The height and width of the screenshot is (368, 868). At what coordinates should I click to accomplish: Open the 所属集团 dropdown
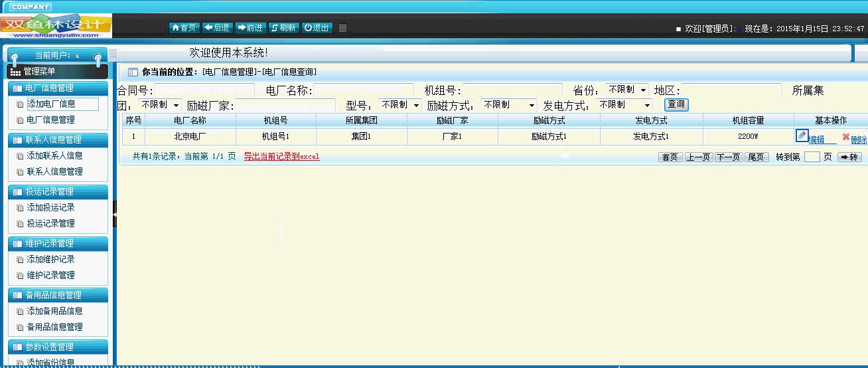(159, 105)
